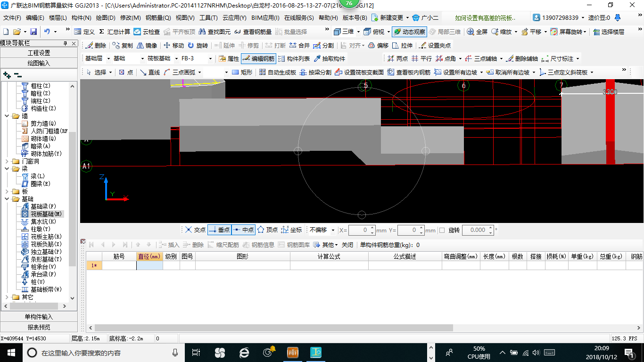This screenshot has width=644, height=362.
Task: Open the 绘图(D) menu
Action: 106,18
